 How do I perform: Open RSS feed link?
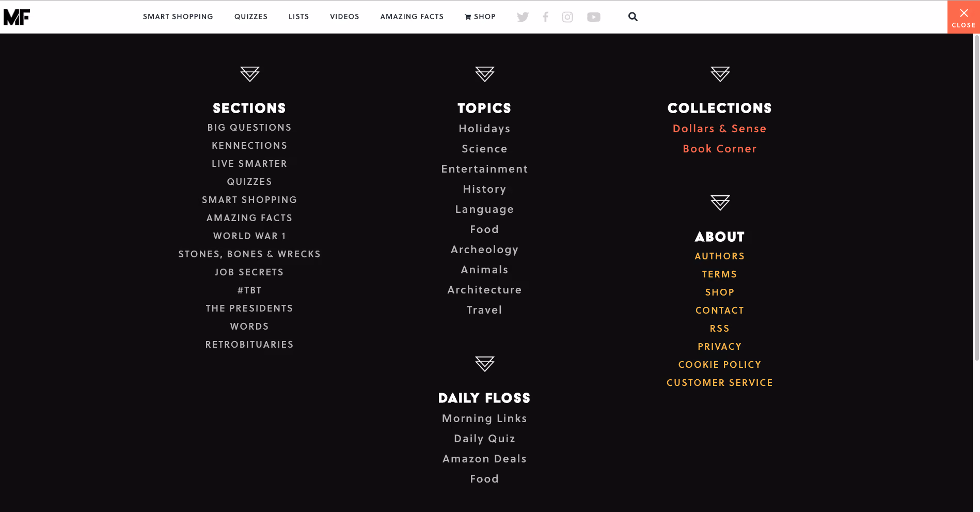click(720, 329)
